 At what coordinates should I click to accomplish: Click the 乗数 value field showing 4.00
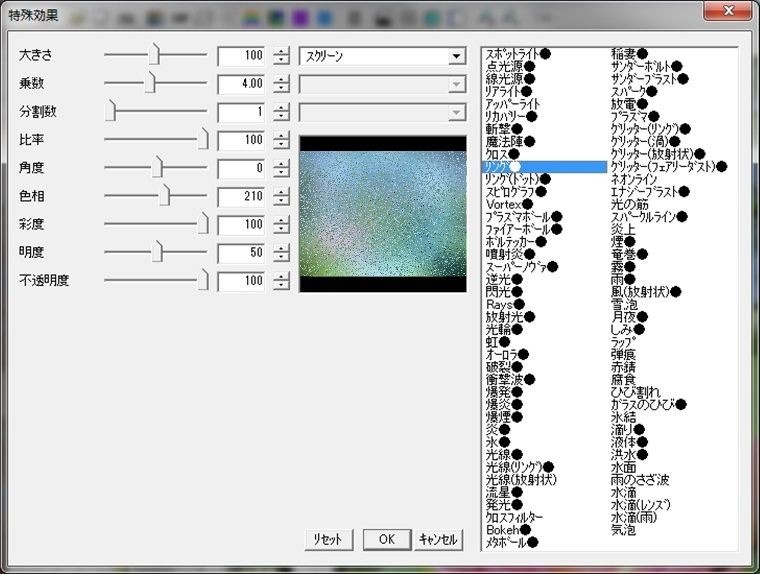241,84
